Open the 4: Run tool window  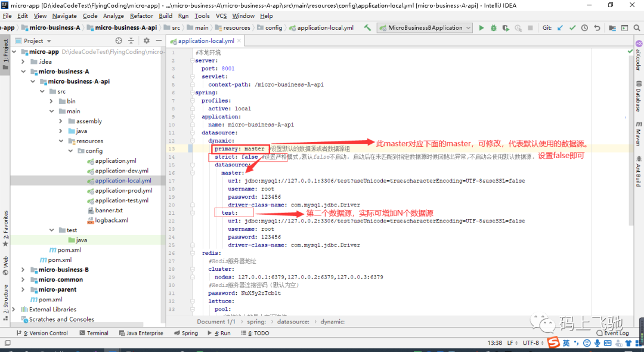219,333
